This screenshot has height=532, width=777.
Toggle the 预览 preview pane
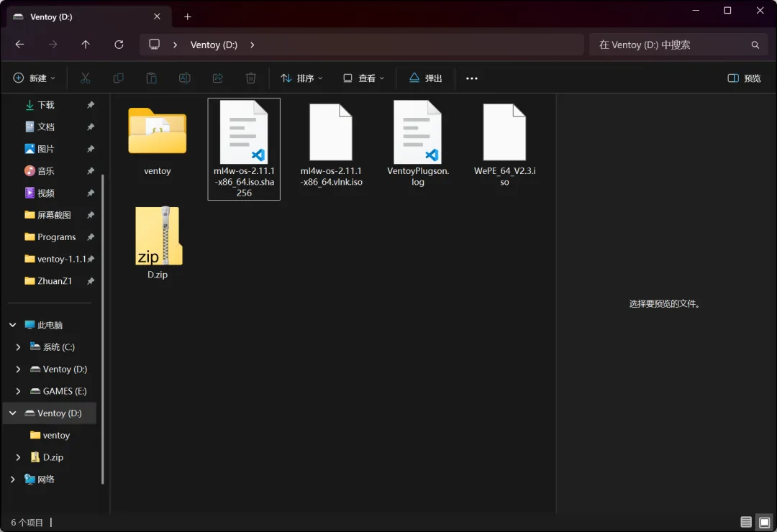click(x=744, y=78)
